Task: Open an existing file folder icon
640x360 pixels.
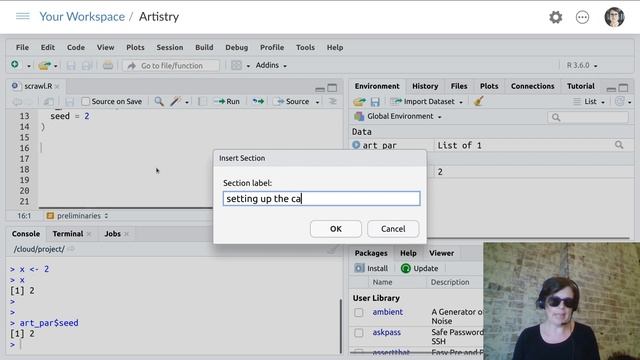Action: 44,65
